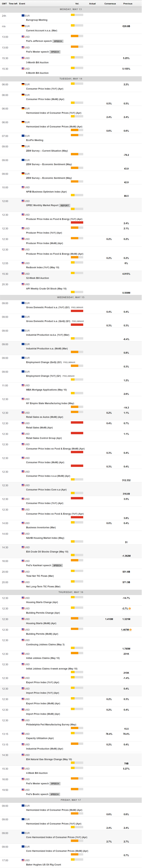
Task: Click German flag above ZEW Survey Current Situation
Action: [23, 147]
